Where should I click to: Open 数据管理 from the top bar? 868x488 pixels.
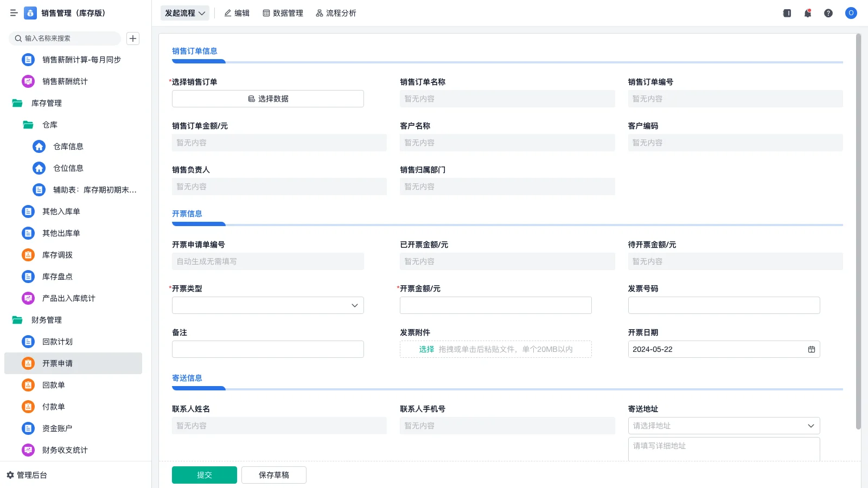[x=283, y=13]
